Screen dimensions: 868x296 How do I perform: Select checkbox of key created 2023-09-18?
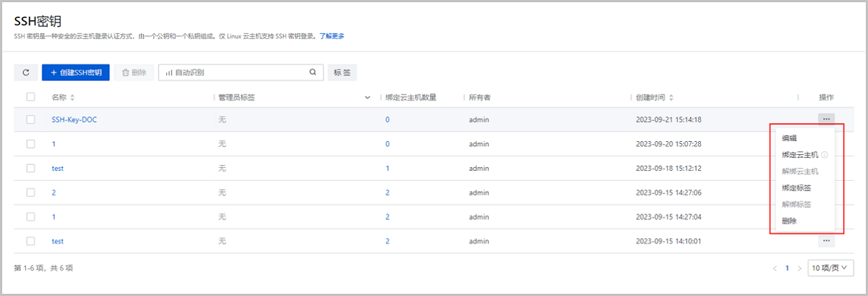(30, 168)
